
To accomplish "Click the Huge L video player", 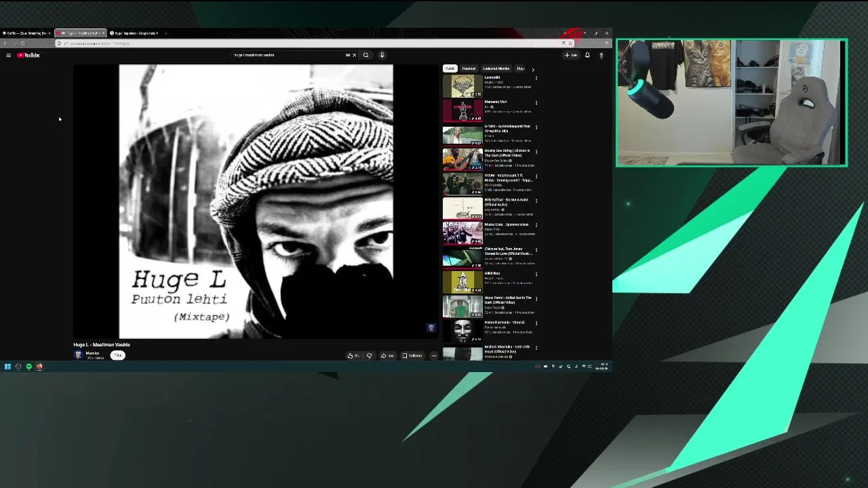I will [256, 201].
